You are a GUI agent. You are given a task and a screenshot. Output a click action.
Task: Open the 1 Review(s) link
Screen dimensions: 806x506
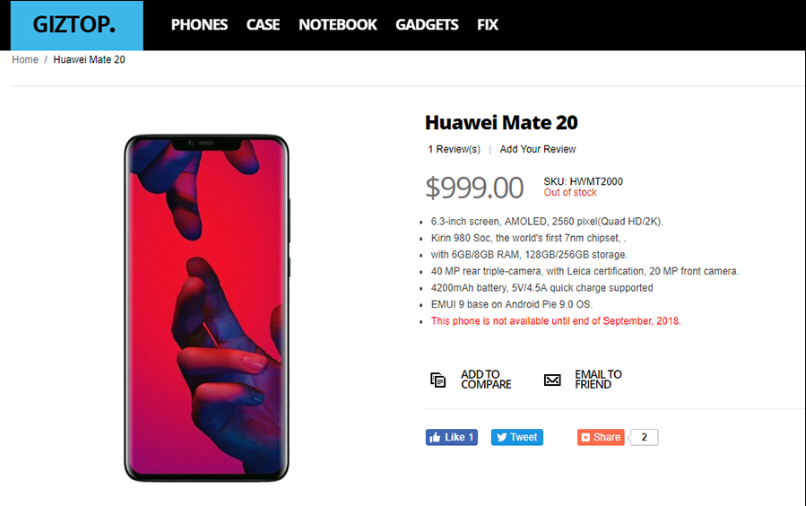pos(454,149)
